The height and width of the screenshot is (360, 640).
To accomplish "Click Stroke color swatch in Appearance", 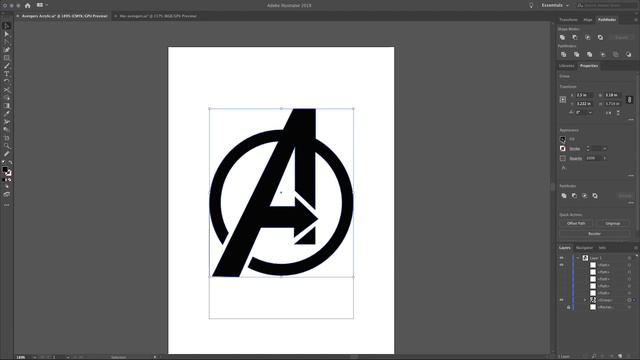I will click(563, 149).
